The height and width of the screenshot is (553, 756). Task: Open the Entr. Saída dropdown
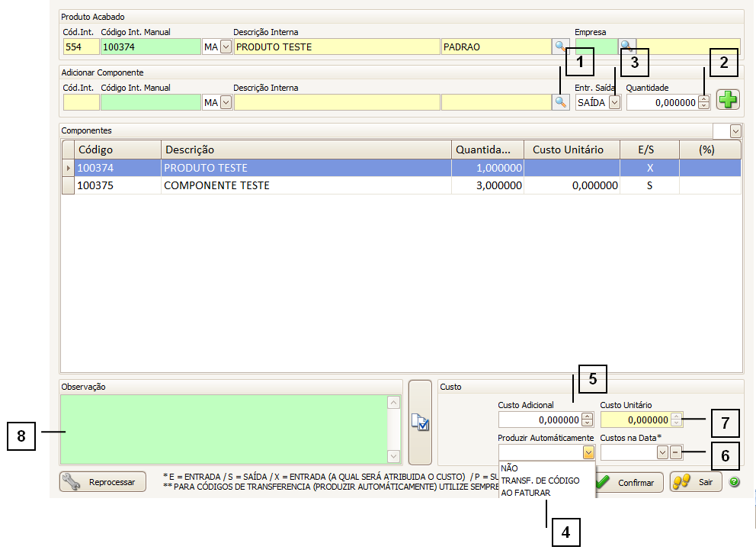pyautogui.click(x=614, y=102)
